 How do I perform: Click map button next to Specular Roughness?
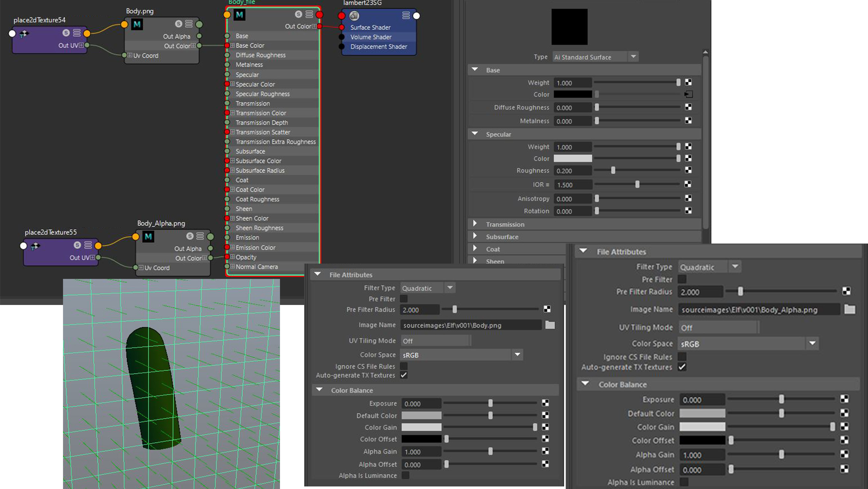(688, 170)
